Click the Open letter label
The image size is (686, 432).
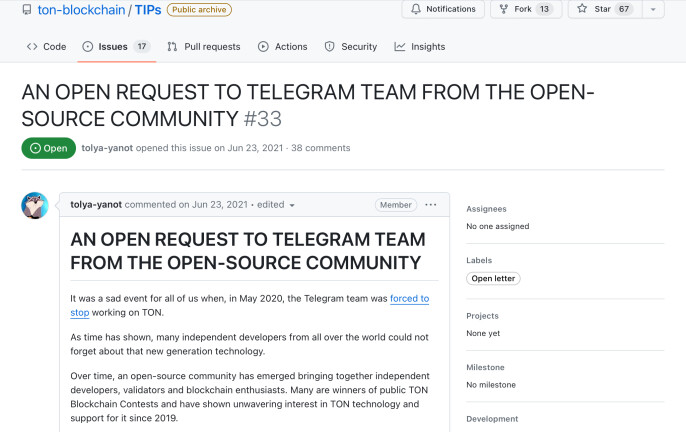tap(493, 278)
